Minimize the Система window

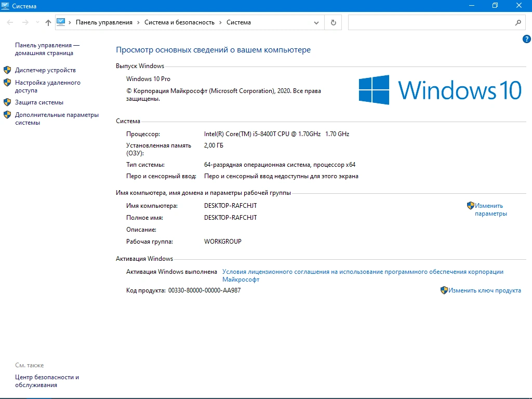tap(472, 6)
